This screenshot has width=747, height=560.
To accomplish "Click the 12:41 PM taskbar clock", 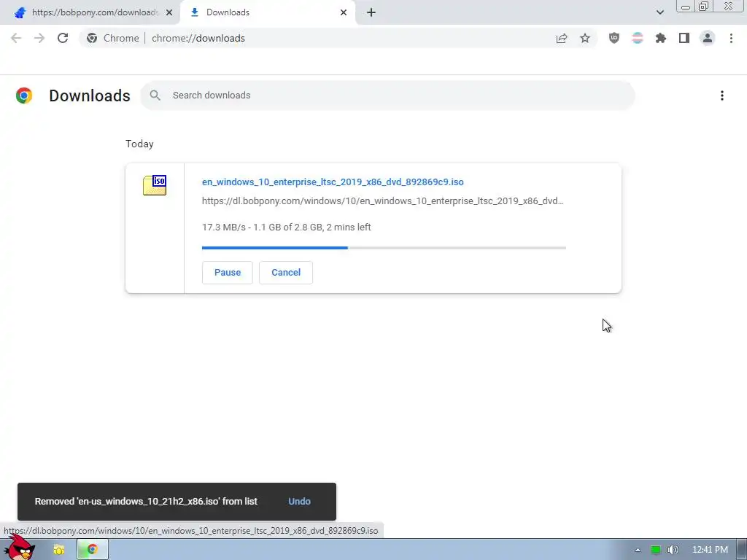I will pyautogui.click(x=710, y=550).
